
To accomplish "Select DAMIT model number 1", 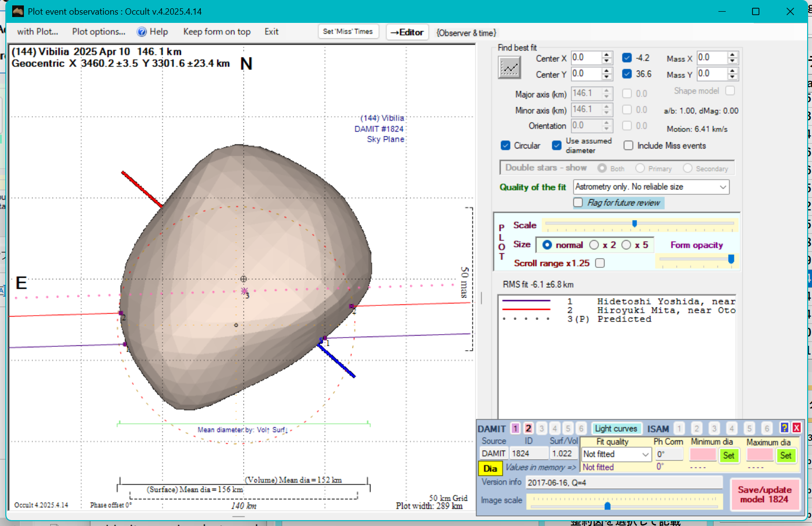I will pyautogui.click(x=515, y=428).
